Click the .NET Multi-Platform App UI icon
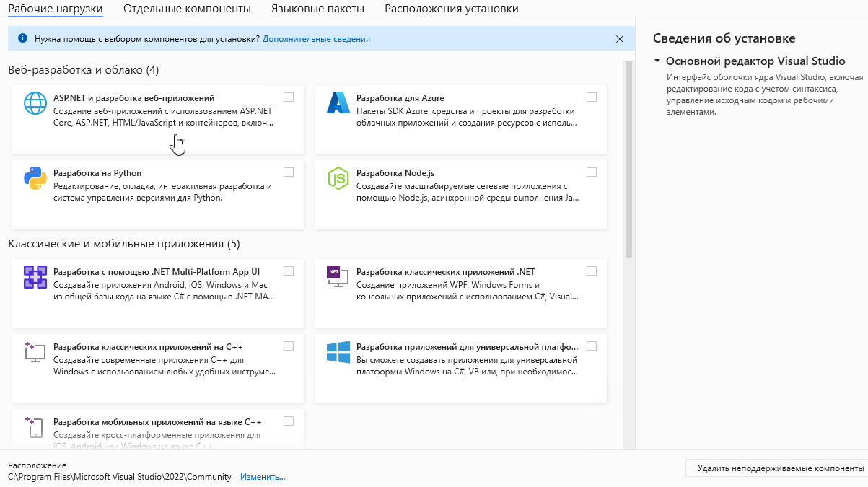 pyautogui.click(x=35, y=277)
